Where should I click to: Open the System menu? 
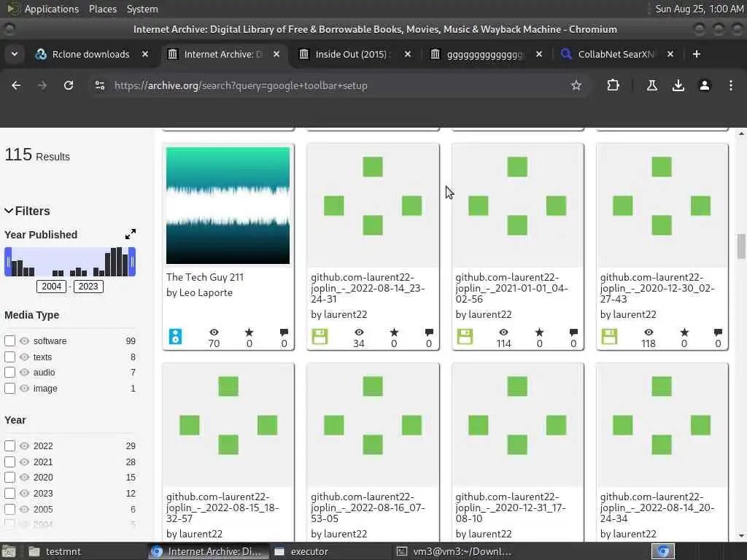click(x=142, y=9)
